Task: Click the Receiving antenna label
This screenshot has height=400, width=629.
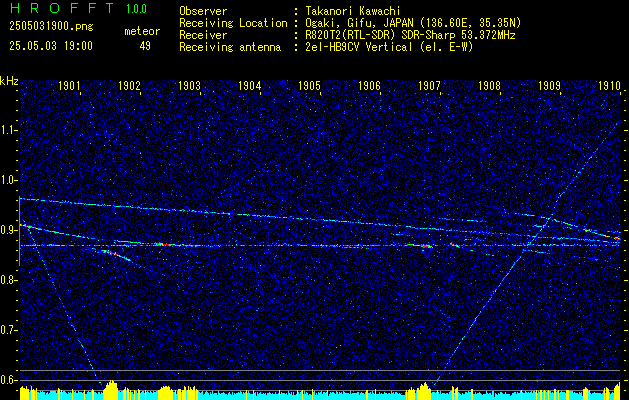Action: coord(230,47)
